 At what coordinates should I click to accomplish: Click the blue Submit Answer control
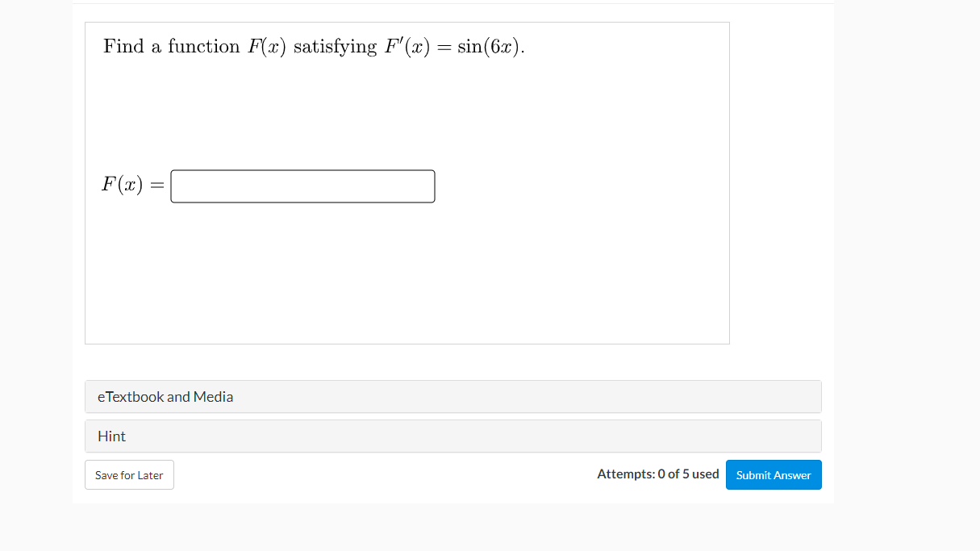[x=773, y=474]
